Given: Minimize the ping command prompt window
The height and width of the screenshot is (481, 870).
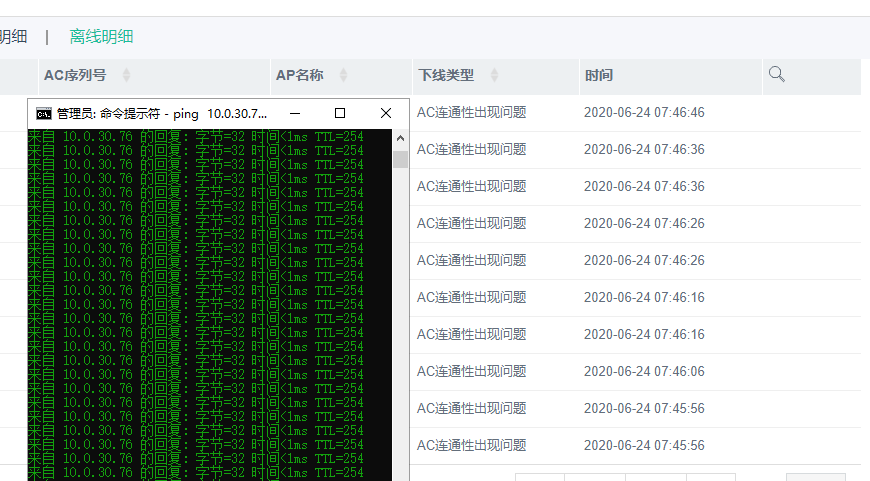Looking at the screenshot, I should [295, 113].
